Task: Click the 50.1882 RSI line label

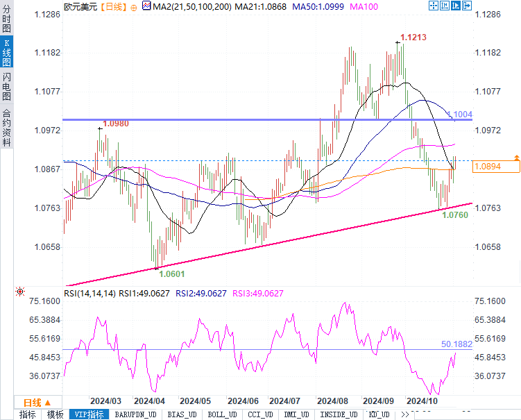Action: point(456,344)
